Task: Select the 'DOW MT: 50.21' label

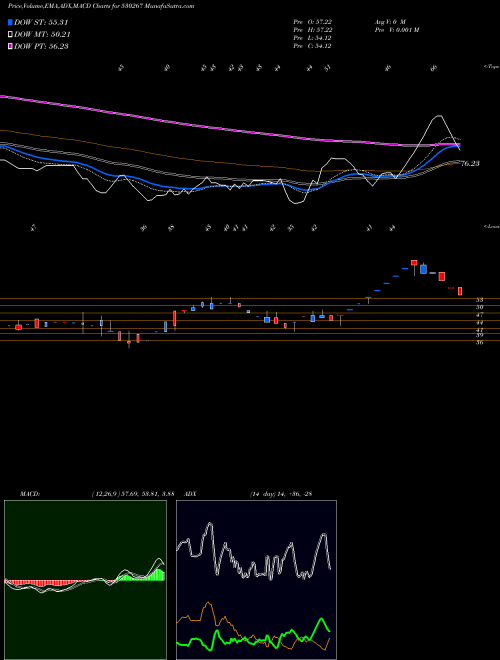Action: click(x=42, y=35)
